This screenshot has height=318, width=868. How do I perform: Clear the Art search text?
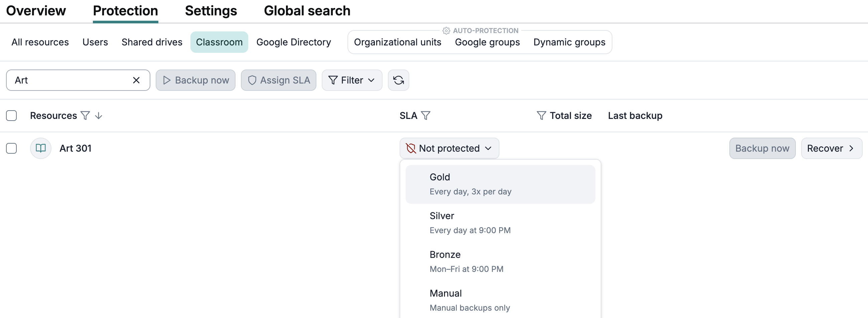(136, 80)
